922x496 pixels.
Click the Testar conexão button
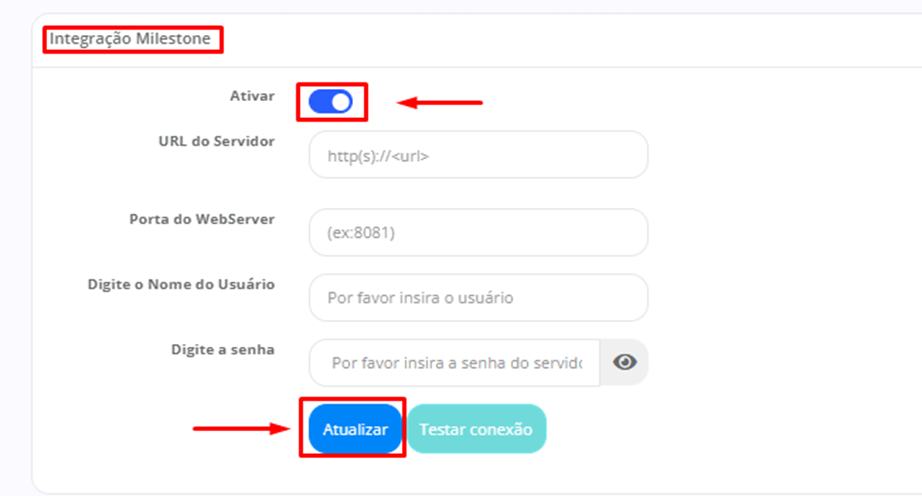pos(476,429)
